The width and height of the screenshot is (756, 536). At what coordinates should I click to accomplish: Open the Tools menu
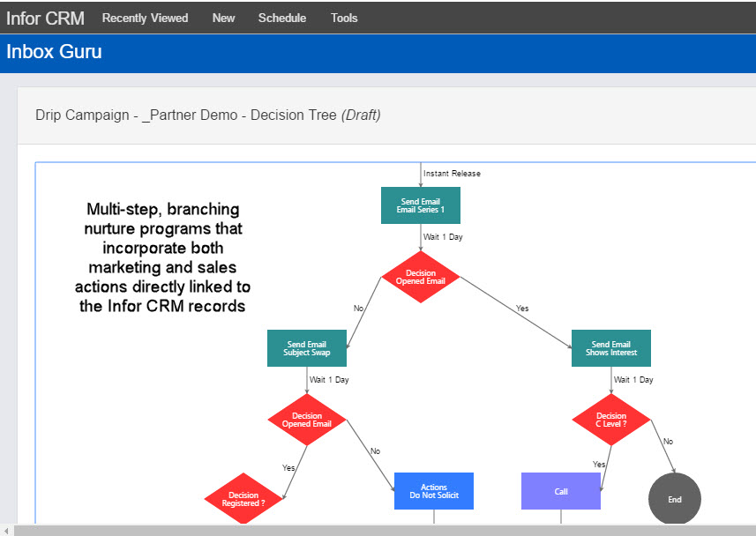(344, 18)
